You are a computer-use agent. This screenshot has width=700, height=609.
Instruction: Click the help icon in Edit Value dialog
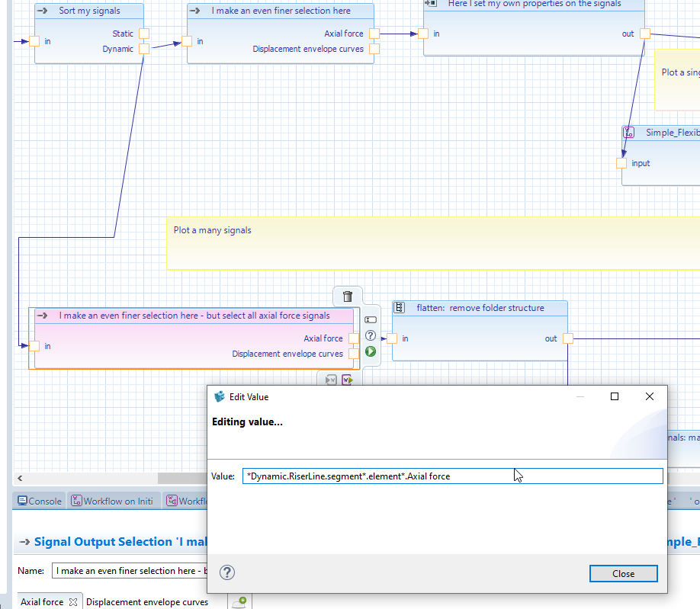[226, 572]
